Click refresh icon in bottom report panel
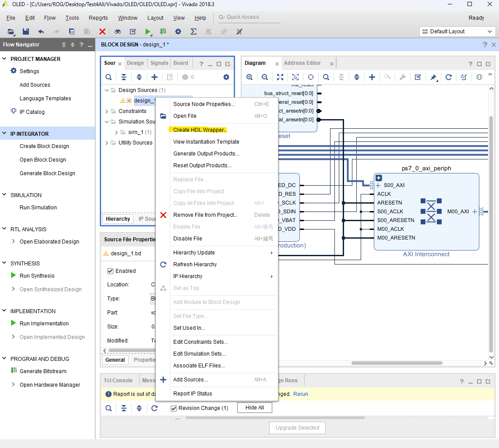 155,408
